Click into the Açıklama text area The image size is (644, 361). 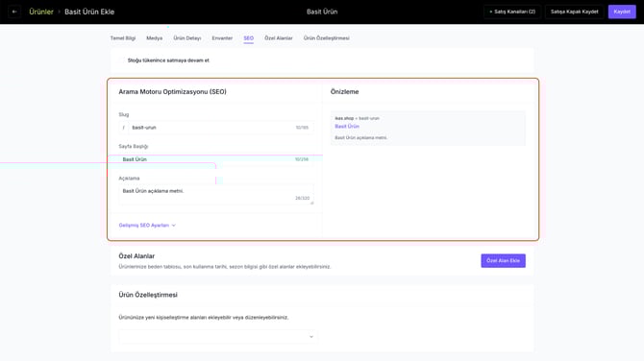[216, 195]
